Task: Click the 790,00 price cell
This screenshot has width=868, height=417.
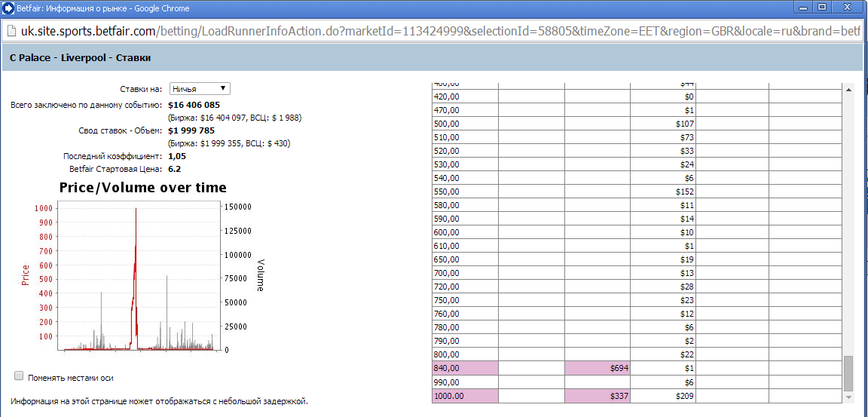Action: 465,341
